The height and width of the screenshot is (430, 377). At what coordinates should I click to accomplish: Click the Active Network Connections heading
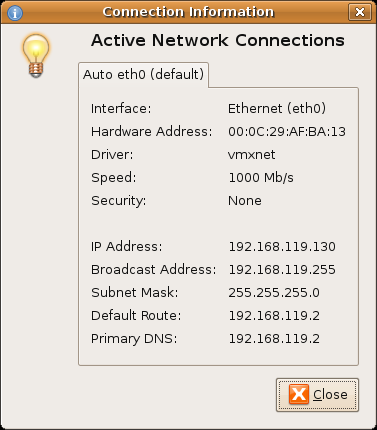click(x=218, y=41)
